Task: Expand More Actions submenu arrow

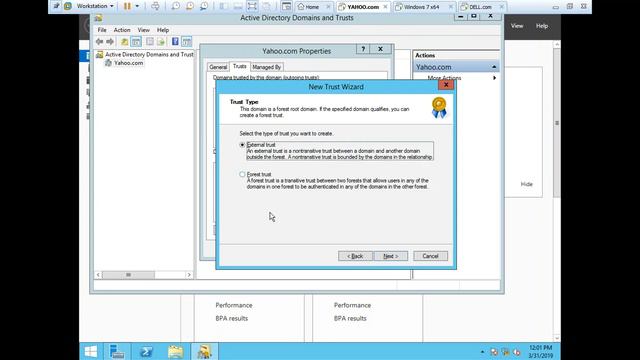Action: click(494, 78)
